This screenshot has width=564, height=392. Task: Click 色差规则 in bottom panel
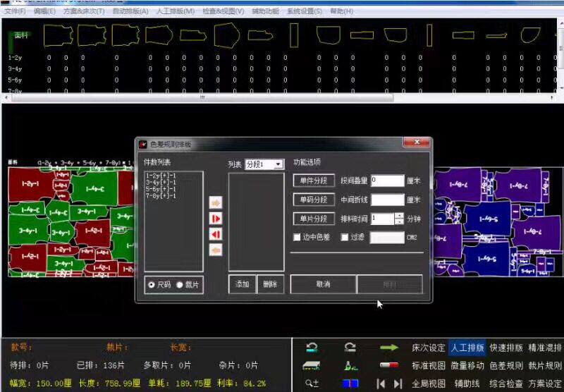(x=506, y=366)
